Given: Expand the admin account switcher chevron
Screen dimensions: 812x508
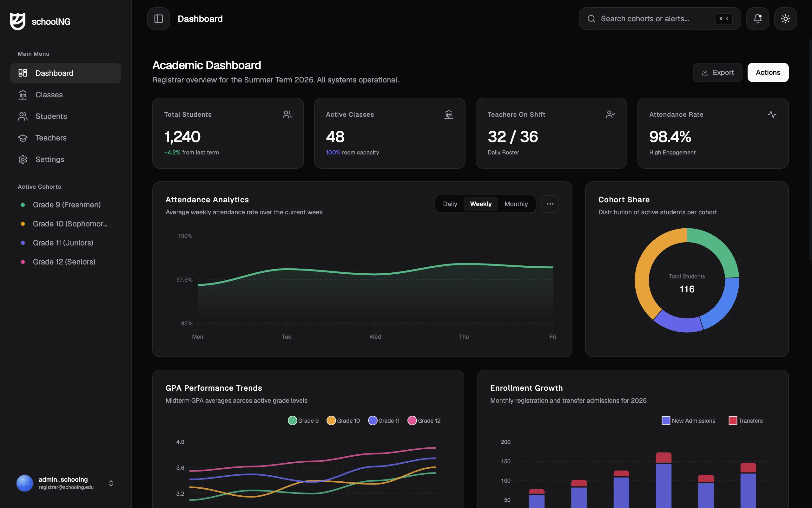Looking at the screenshot, I should [111, 483].
